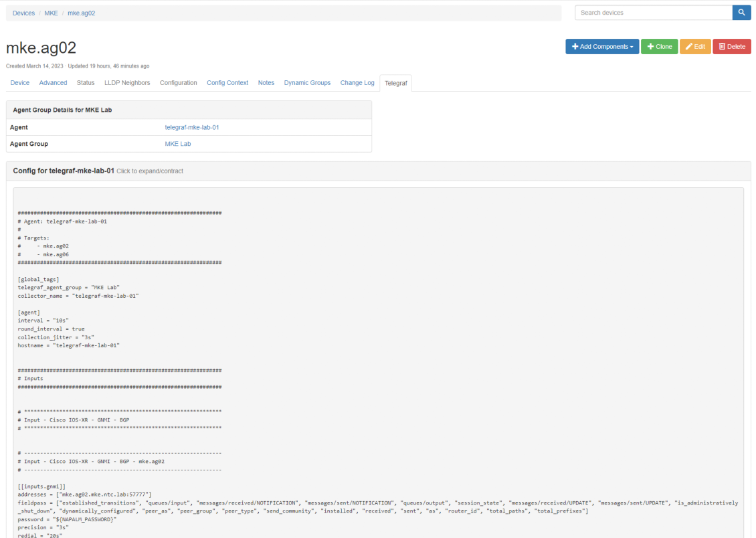
Task: Switch to the Configuration tab
Action: pyautogui.click(x=178, y=83)
